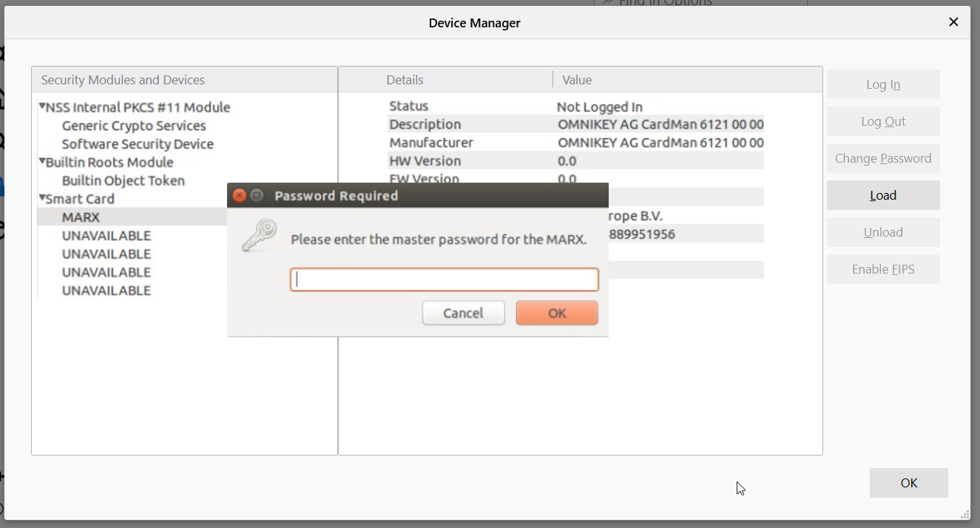Confirm password with the orange OK button
980x528 pixels.
556,313
